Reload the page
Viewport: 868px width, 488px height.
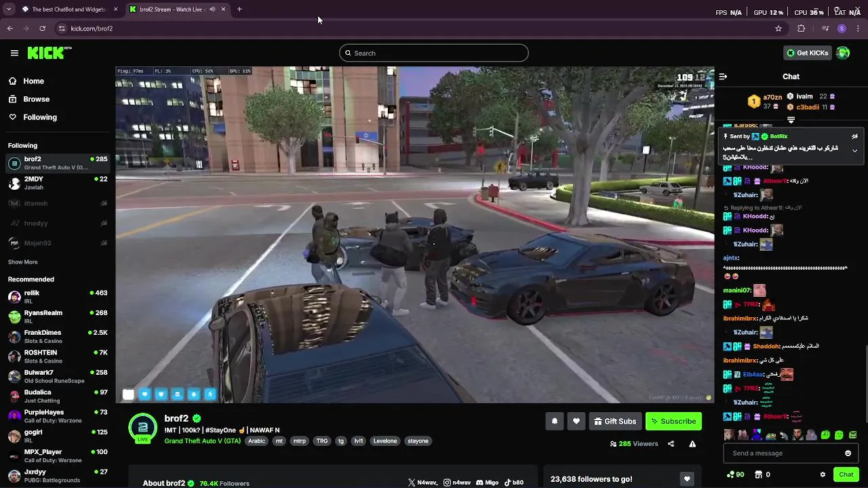[x=42, y=28]
